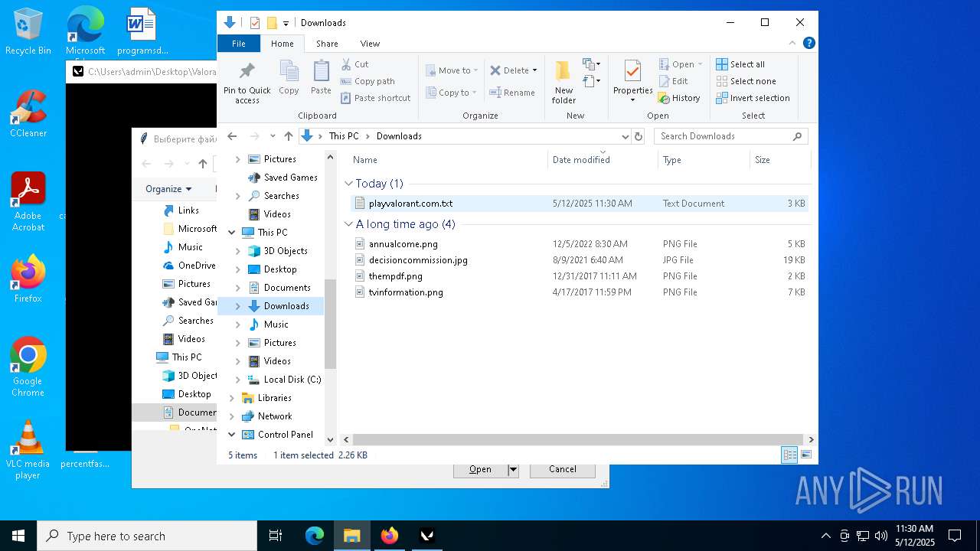Select tvinformation.png file
Image resolution: width=980 pixels, height=551 pixels.
[x=579, y=292]
